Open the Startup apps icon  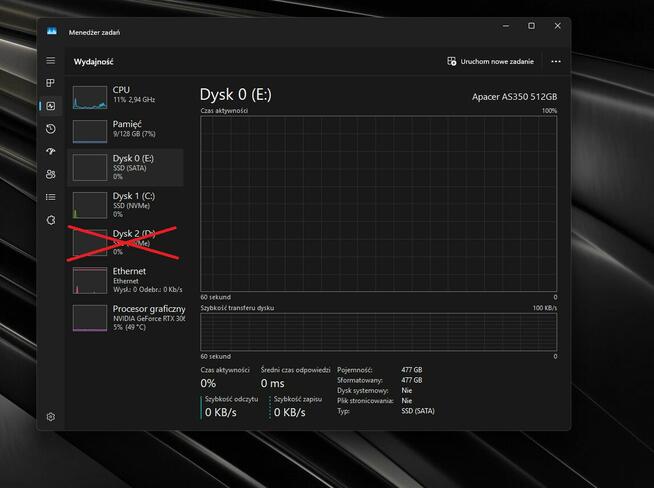point(51,151)
